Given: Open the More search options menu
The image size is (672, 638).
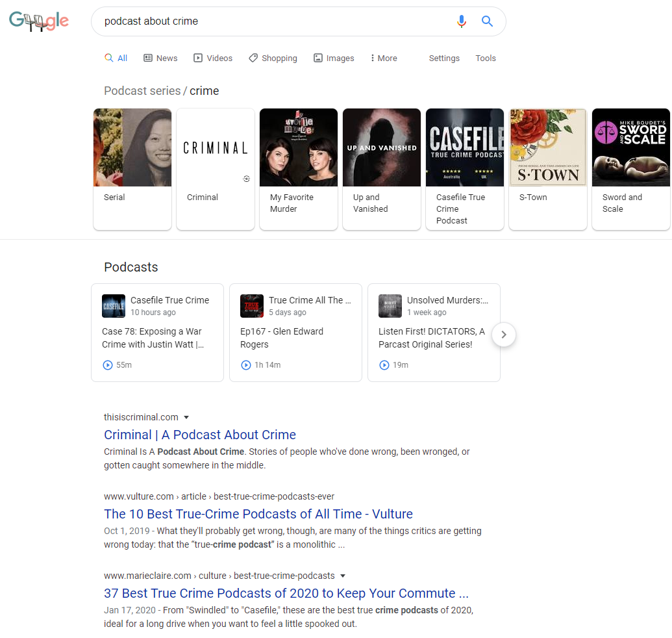Looking at the screenshot, I should (x=383, y=58).
